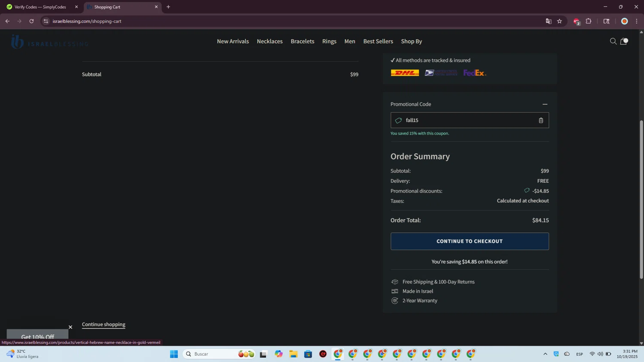Viewport: 644px width, 362px height.
Task: Close the Shopping Cart tab
Action: (156, 7)
